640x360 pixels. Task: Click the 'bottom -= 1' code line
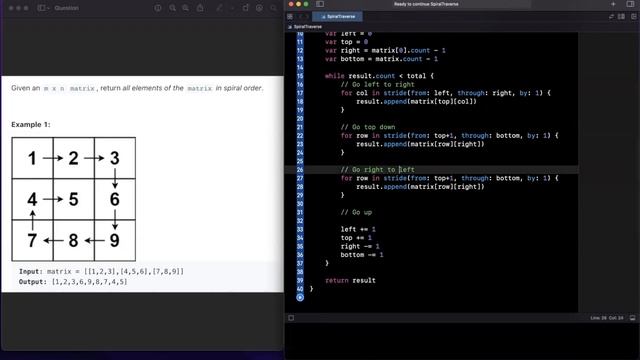[362, 255]
